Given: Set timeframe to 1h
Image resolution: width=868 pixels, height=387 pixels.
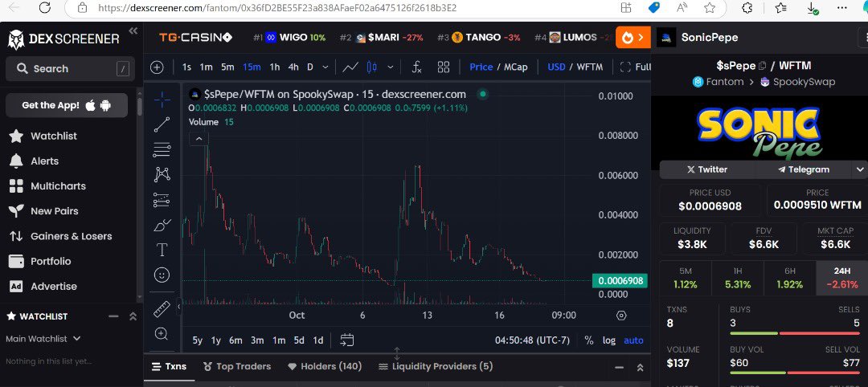Looking at the screenshot, I should click(275, 67).
